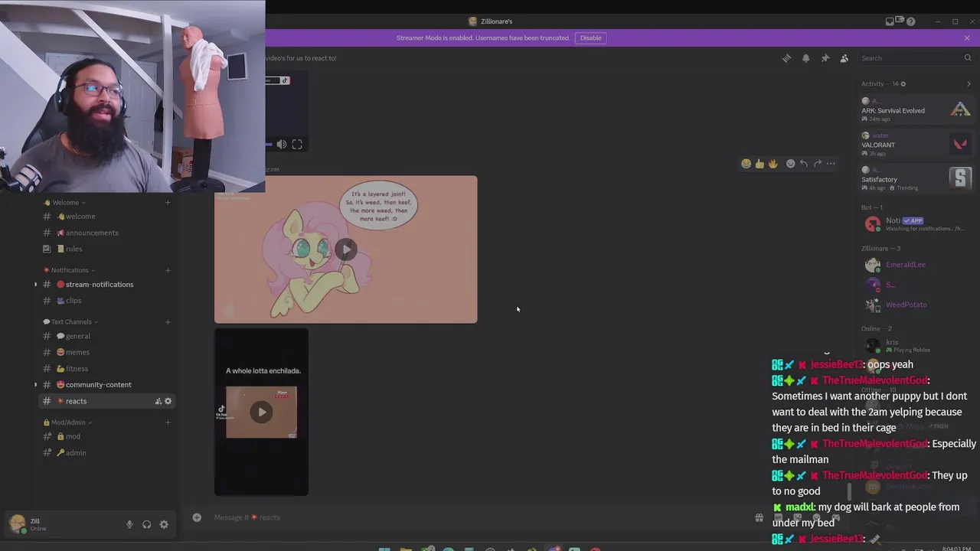Open the rules channel
This screenshot has height=551, width=980.
click(107, 249)
